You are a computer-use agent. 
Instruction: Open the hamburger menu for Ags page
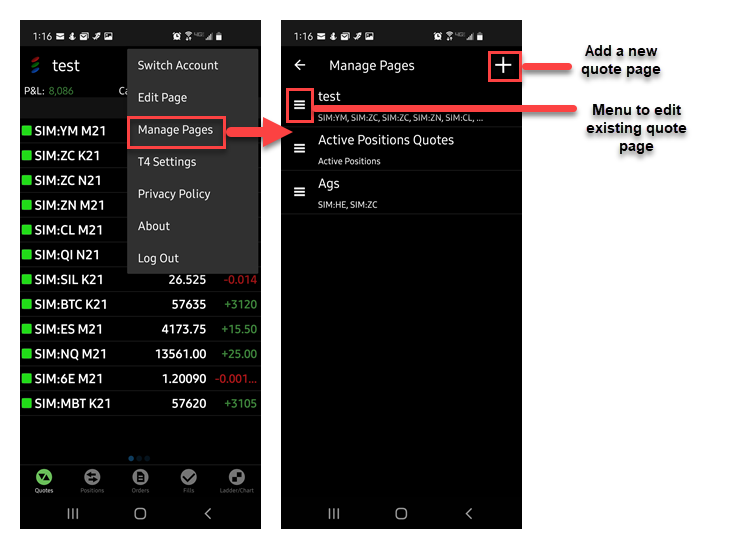[x=299, y=192]
